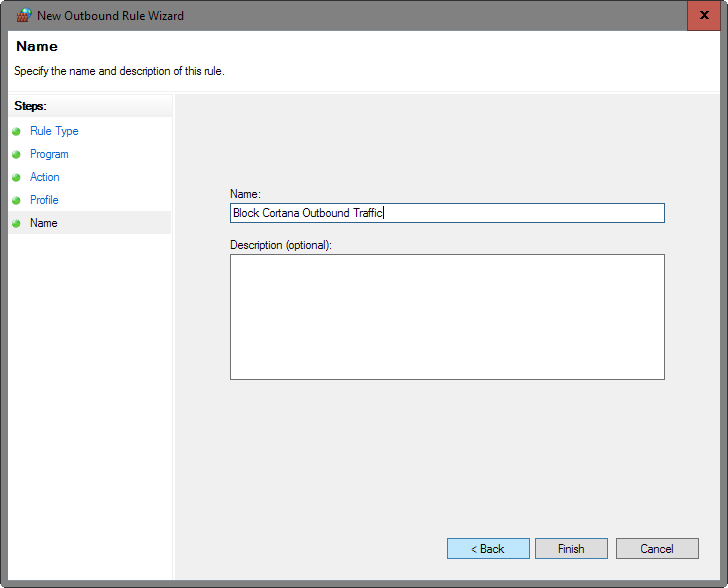The width and height of the screenshot is (728, 588).
Task: Open the Program step
Action: 49,154
